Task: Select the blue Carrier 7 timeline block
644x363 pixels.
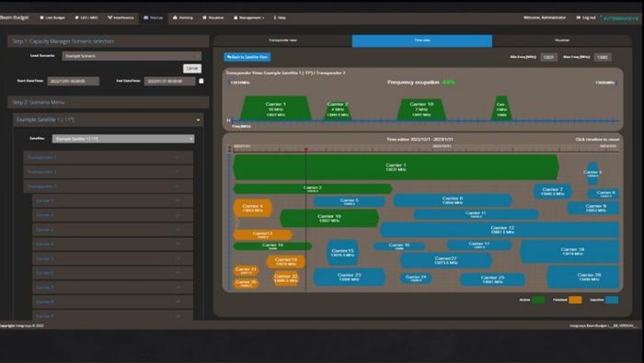Action: click(x=552, y=191)
